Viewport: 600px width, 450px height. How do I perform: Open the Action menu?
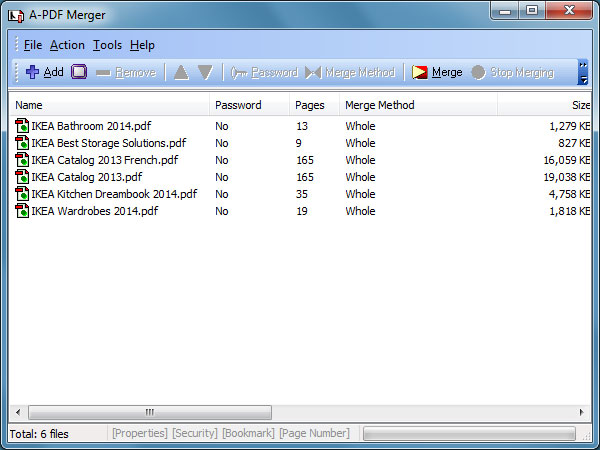[x=67, y=45]
